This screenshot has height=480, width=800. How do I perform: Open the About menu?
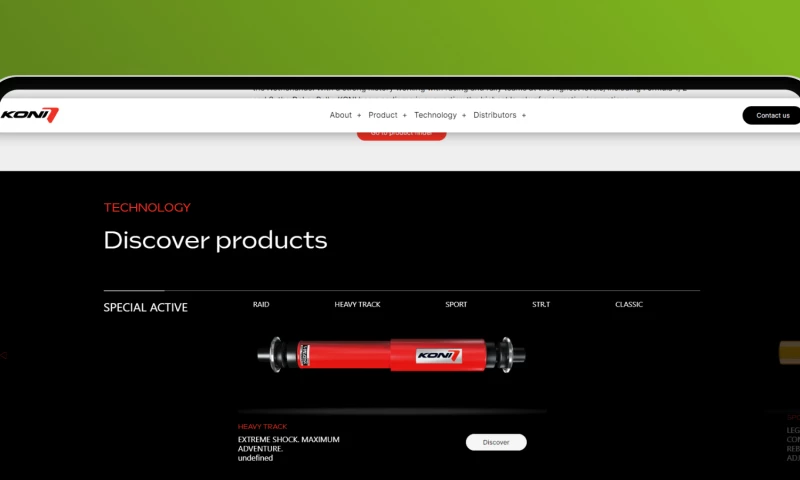click(x=340, y=115)
